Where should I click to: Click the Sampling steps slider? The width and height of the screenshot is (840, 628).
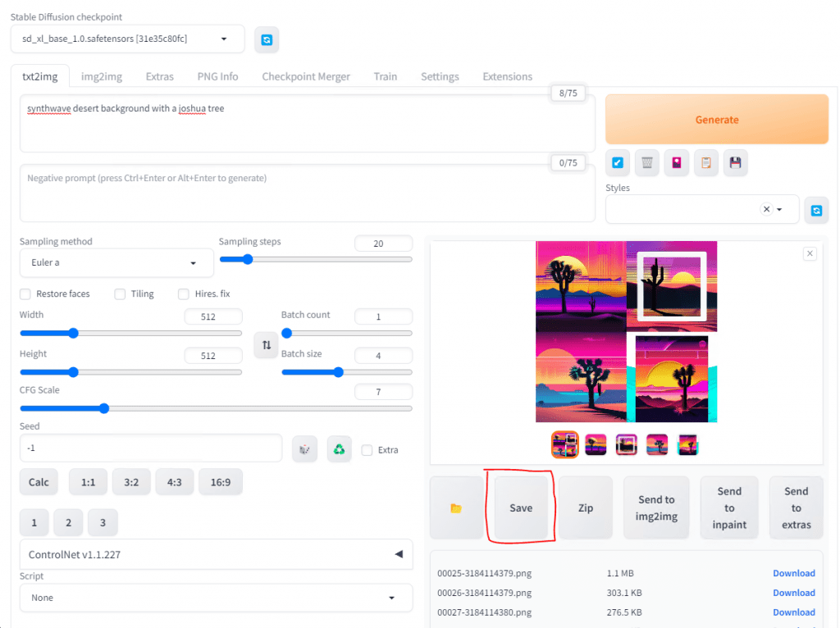coord(316,260)
